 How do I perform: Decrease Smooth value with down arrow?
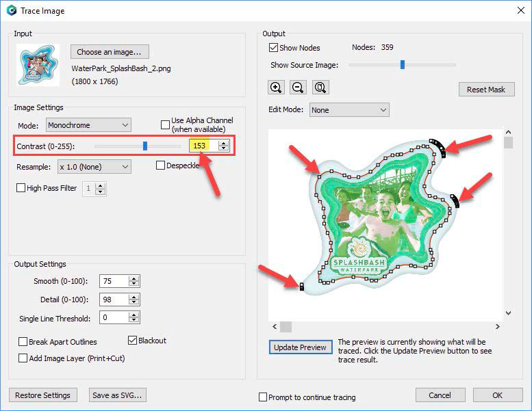(134, 284)
